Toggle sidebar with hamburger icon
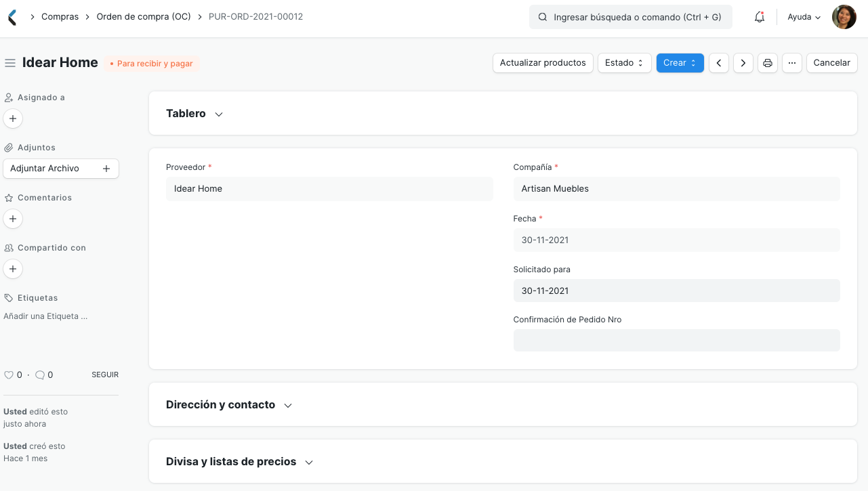Screen dimensions: 868x491 click(x=10, y=63)
